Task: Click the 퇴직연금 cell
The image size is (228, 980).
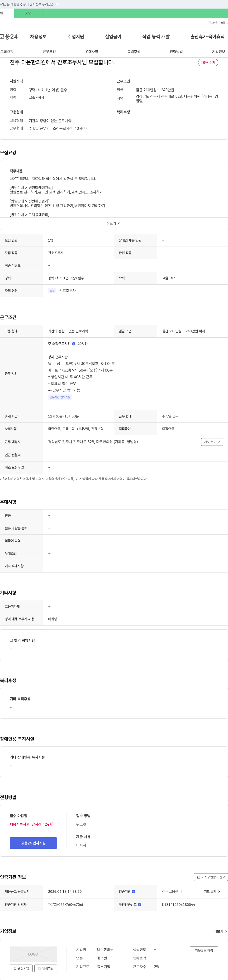Action: (x=168, y=429)
